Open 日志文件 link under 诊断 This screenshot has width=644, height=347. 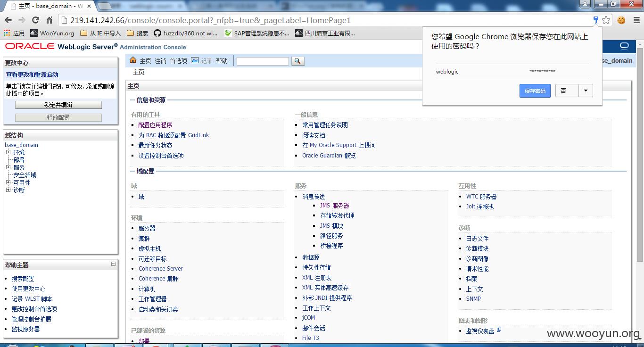477,239
